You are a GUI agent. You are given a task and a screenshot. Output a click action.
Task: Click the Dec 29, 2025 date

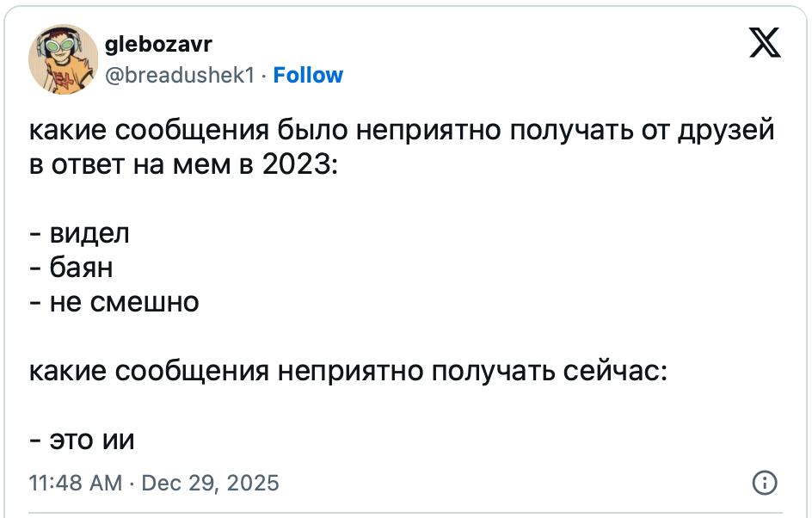[x=211, y=483]
